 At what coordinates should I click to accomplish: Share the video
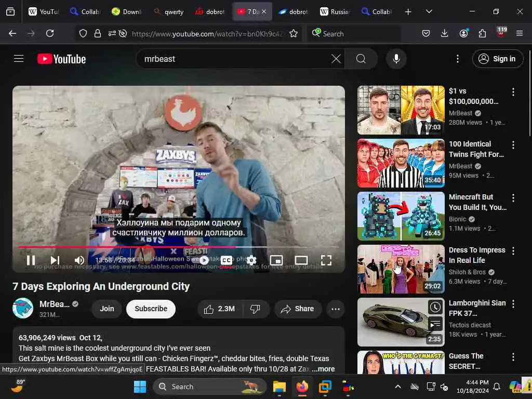tap(298, 309)
